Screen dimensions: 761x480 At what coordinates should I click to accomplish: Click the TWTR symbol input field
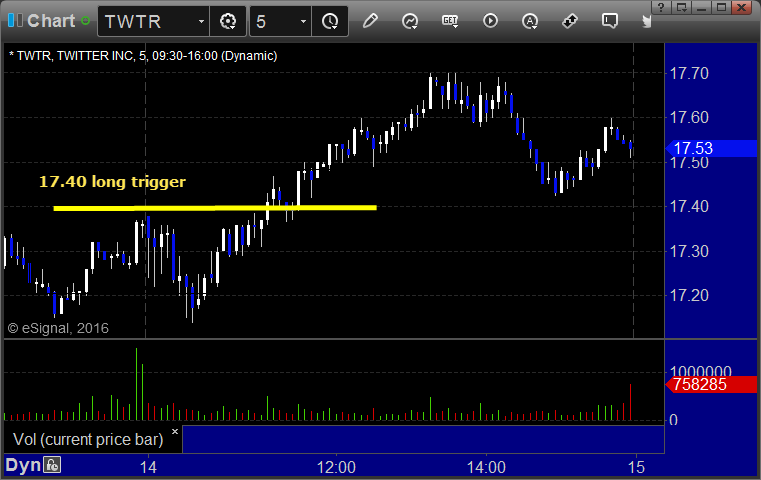tap(148, 21)
